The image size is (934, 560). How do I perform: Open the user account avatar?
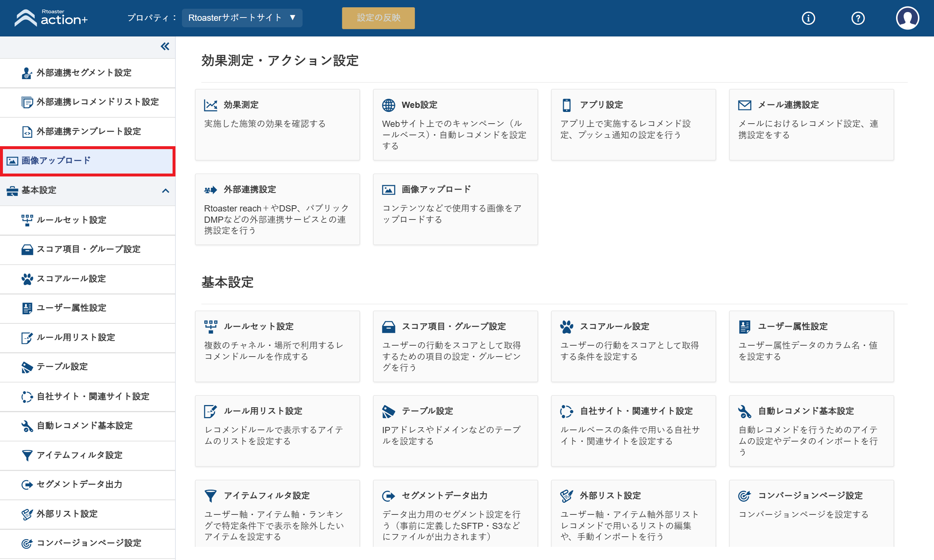coord(907,18)
